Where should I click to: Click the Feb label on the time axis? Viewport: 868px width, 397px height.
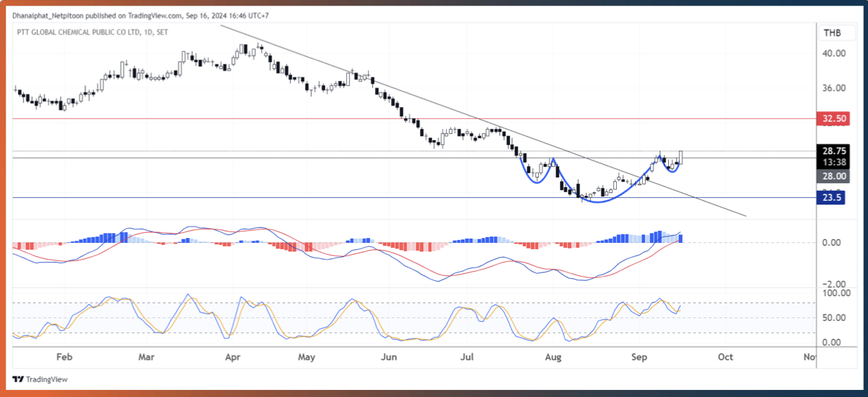tap(63, 357)
